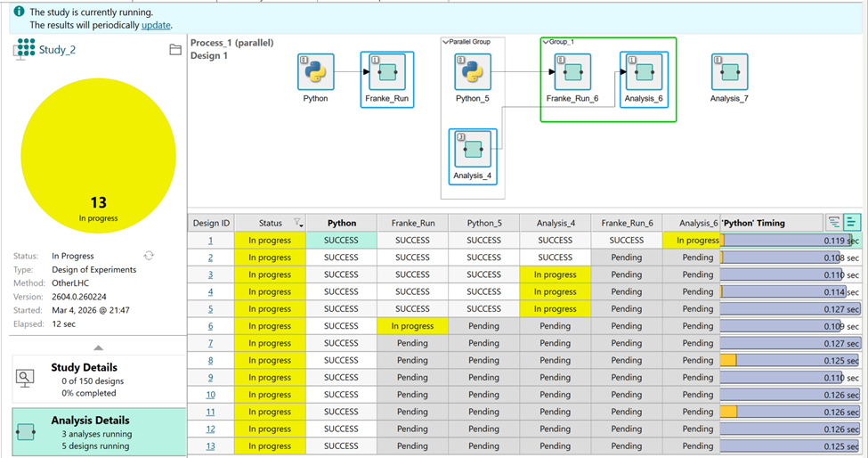868x458 pixels.
Task: Select the Analysis_7 node
Action: (729, 72)
